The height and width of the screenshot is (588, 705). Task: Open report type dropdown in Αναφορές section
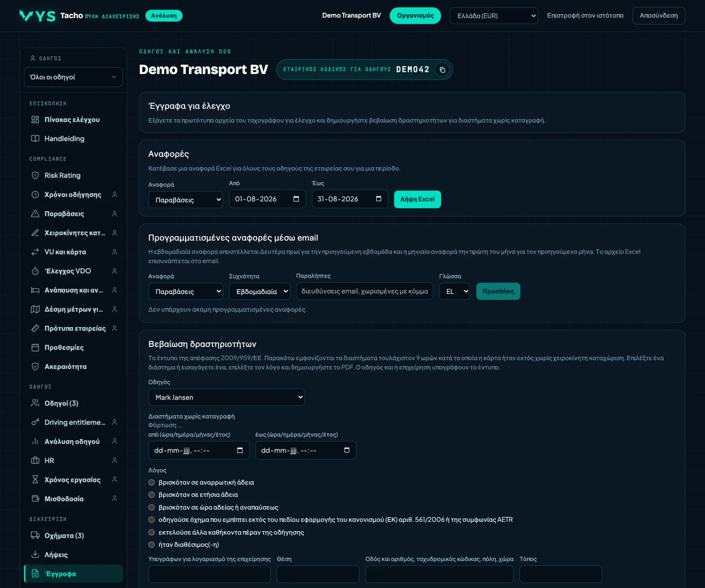pos(186,200)
